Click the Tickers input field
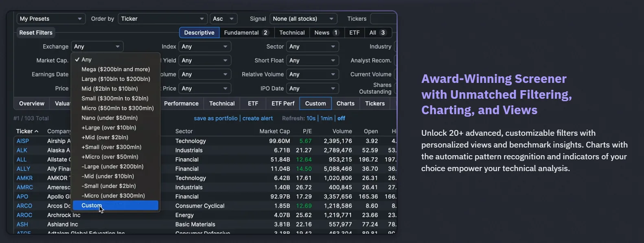 [383, 19]
